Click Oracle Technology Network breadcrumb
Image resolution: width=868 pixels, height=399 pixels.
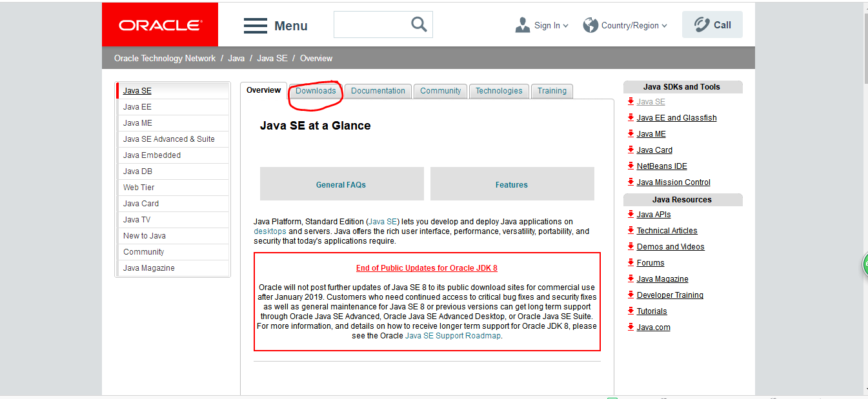tap(165, 58)
